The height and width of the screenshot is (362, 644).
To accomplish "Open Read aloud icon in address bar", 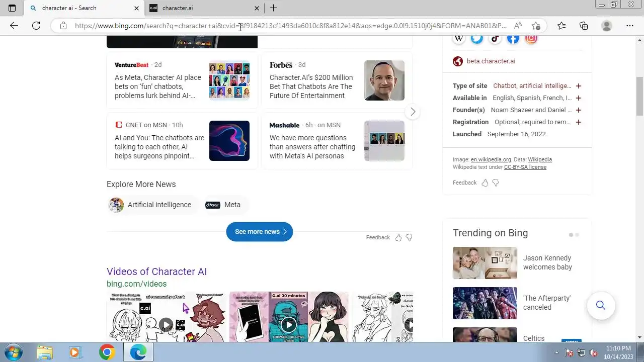I will pyautogui.click(x=518, y=26).
